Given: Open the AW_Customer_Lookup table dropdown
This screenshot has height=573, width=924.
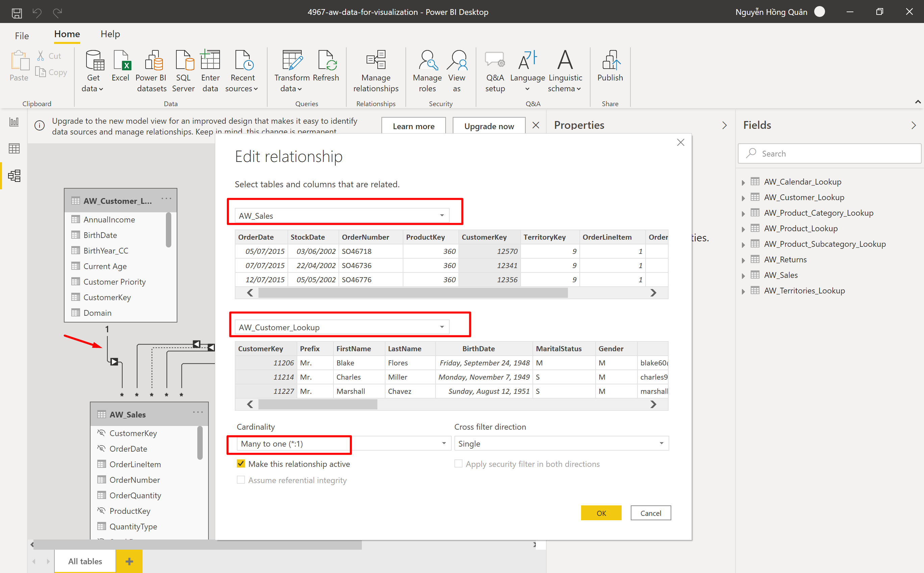Looking at the screenshot, I should coord(342,327).
